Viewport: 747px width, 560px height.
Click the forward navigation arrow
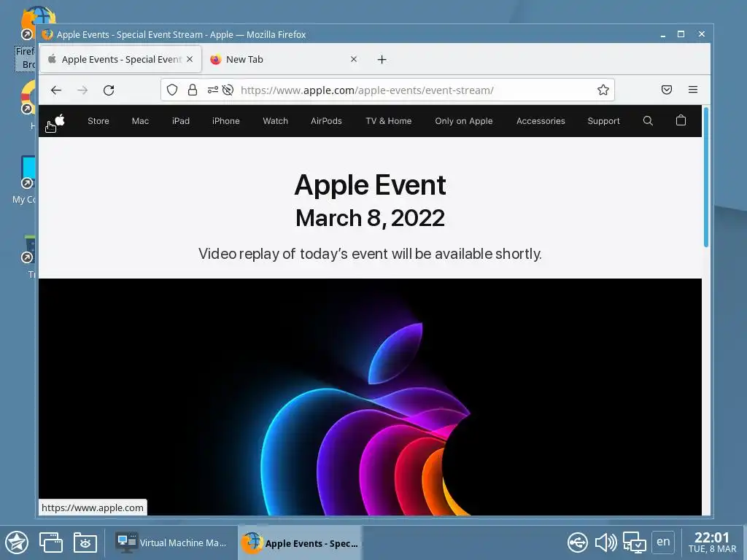click(82, 90)
